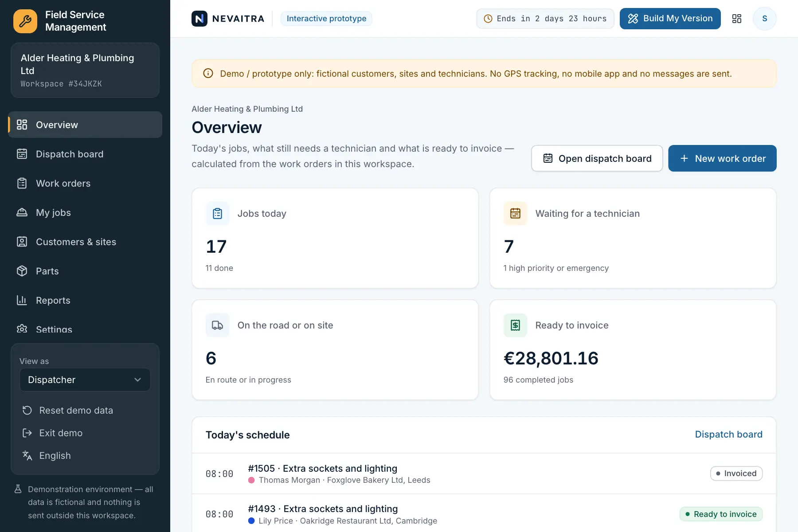Open the user avatar labeled S

[765, 19]
